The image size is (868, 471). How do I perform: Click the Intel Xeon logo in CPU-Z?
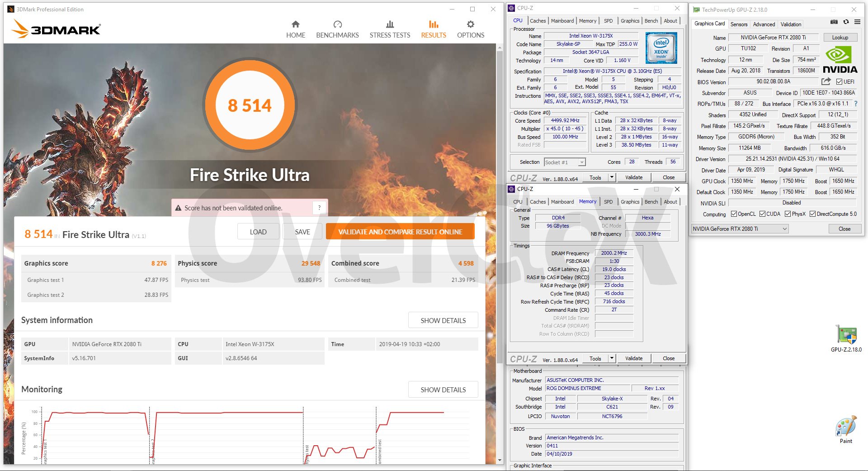[661, 48]
